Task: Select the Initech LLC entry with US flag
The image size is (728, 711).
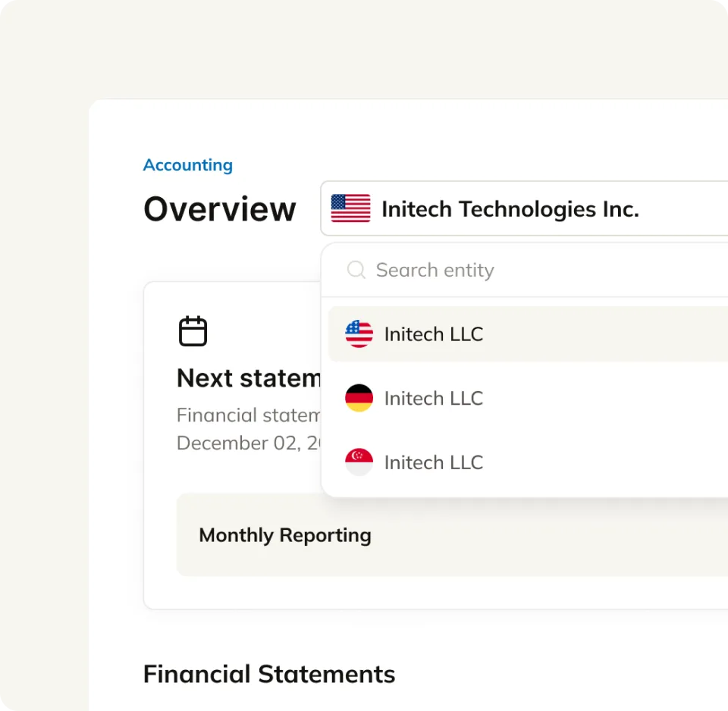Action: (434, 334)
